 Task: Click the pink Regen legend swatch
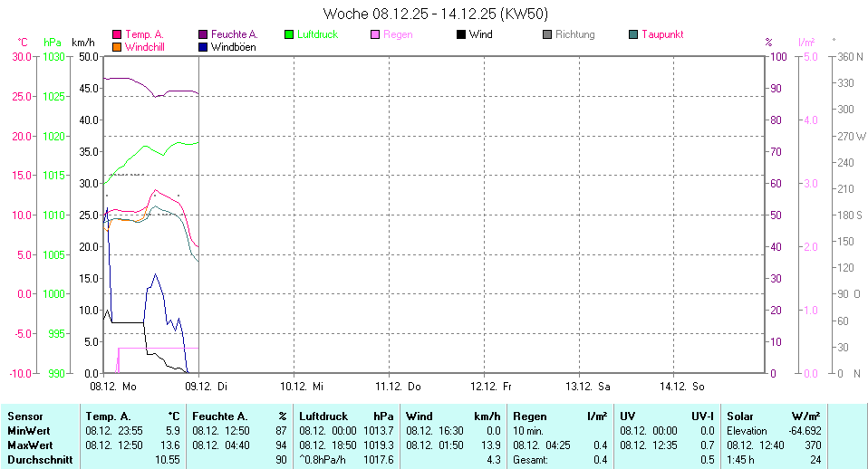376,34
